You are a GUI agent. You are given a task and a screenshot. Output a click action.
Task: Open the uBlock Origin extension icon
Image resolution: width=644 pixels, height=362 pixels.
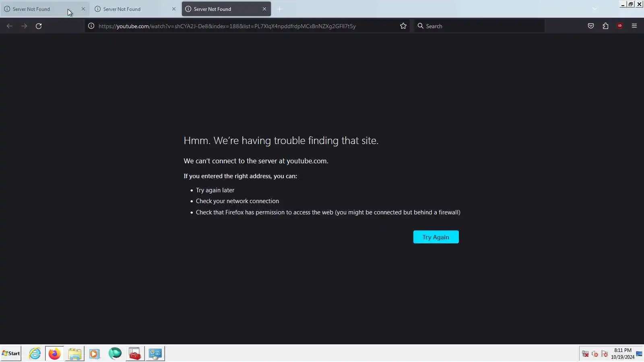620,26
